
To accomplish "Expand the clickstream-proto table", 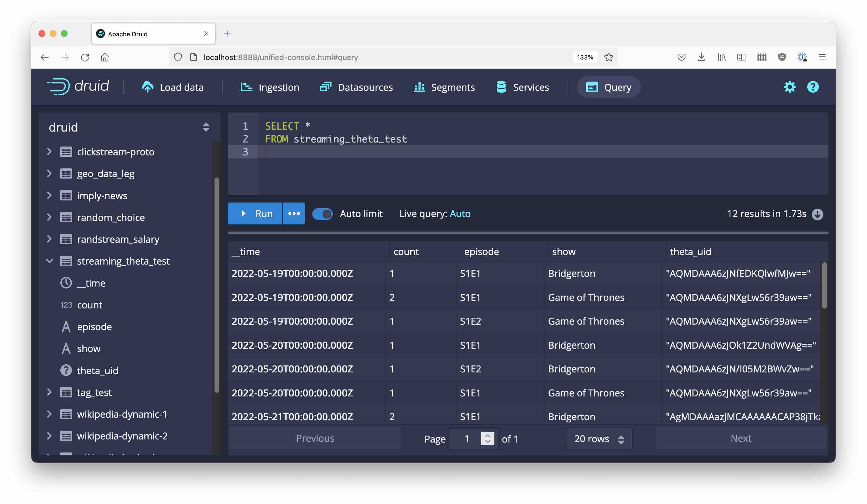I will [x=49, y=152].
